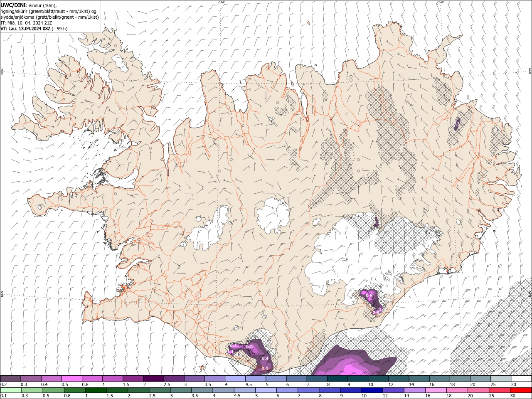Image resolution: width=532 pixels, height=399 pixels.
Task: Pick the palest green 0.1 swatch, lower legend row
Action: (11, 390)
